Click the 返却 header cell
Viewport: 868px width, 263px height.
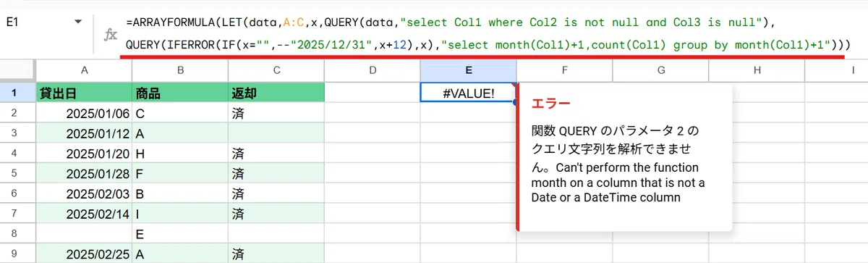coord(276,92)
